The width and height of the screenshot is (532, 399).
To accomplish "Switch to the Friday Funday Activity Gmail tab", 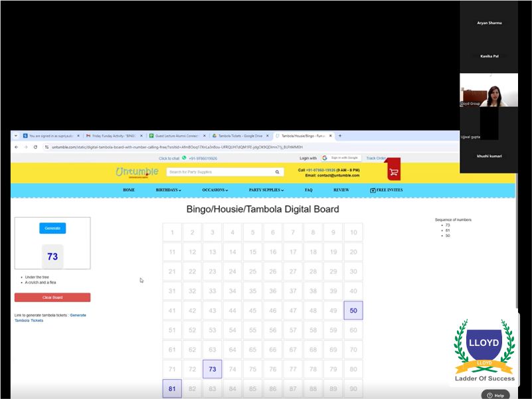I will point(114,135).
